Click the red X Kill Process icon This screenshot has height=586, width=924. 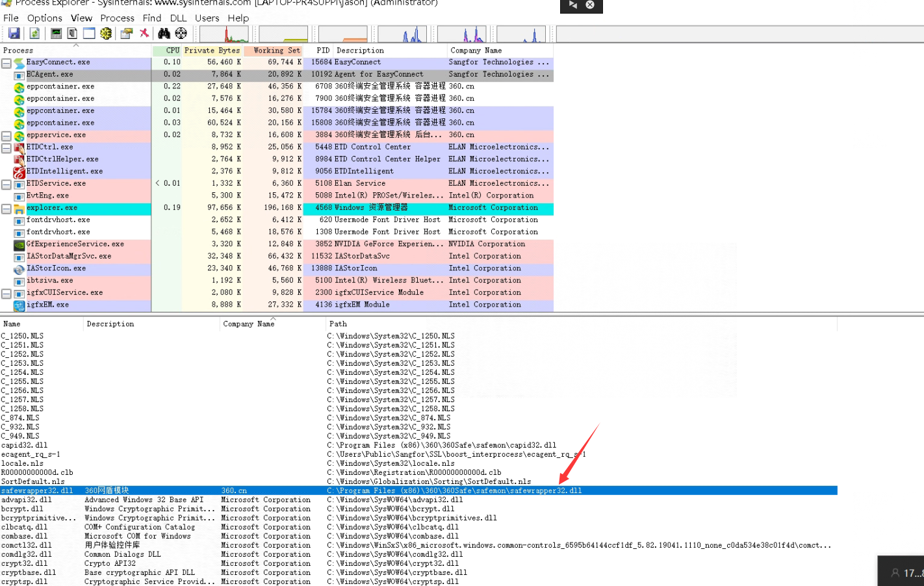pos(144,33)
